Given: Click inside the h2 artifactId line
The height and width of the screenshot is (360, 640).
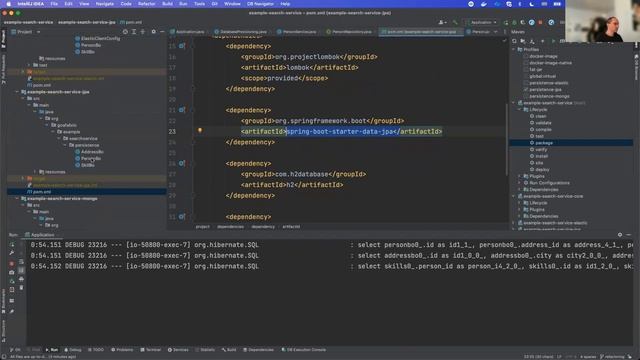Looking at the screenshot, I should [x=292, y=185].
